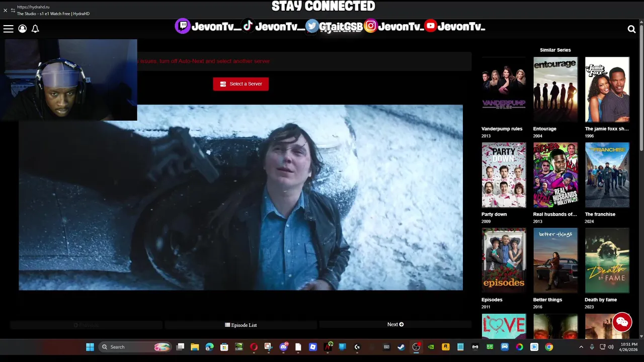The height and width of the screenshot is (362, 644).
Task: Click the 'Better things' title text
Action: [547, 300]
